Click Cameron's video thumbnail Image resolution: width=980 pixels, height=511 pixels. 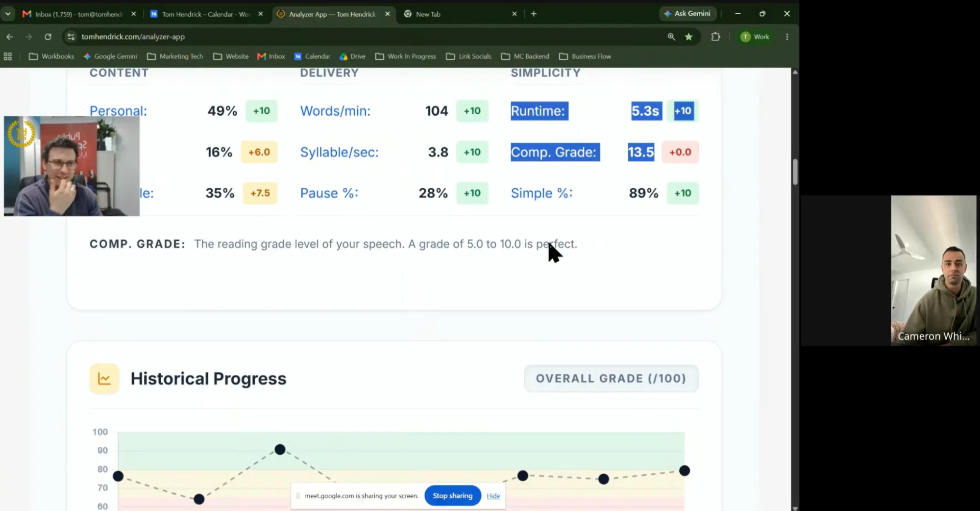(x=933, y=271)
